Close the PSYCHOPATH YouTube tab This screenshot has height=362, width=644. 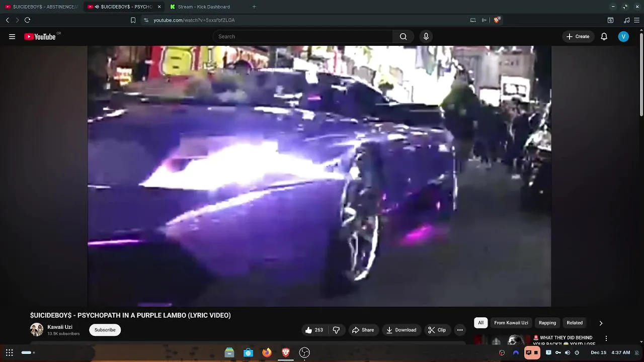[159, 7]
